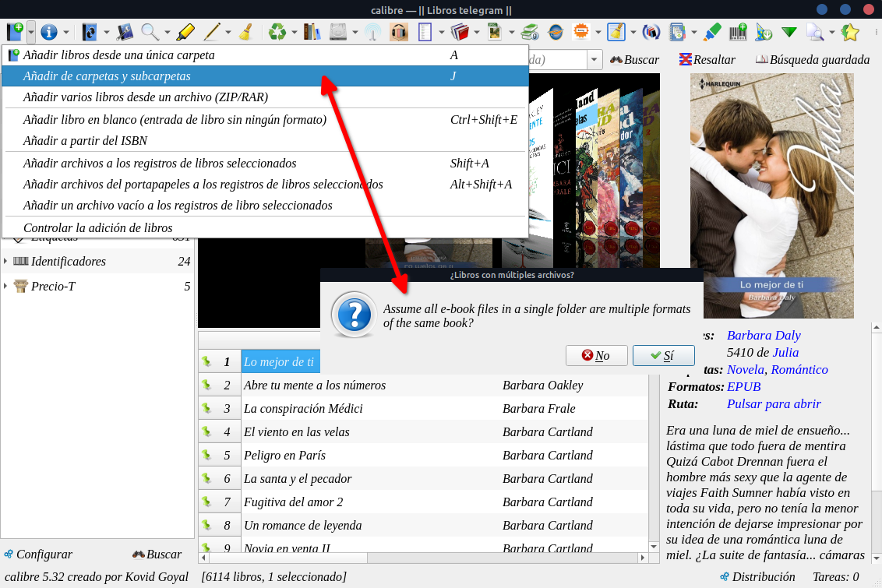
Task: Click the red stacked books icon
Action: [460, 32]
